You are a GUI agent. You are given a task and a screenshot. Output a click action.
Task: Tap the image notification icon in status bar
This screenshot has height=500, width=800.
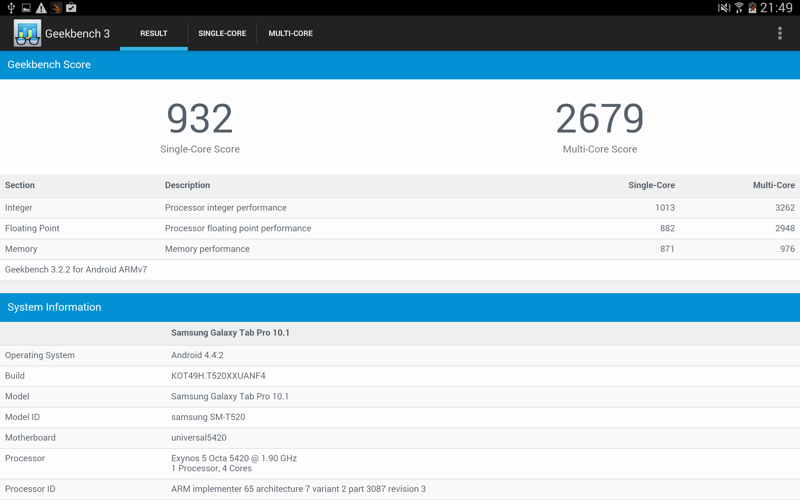click(26, 8)
